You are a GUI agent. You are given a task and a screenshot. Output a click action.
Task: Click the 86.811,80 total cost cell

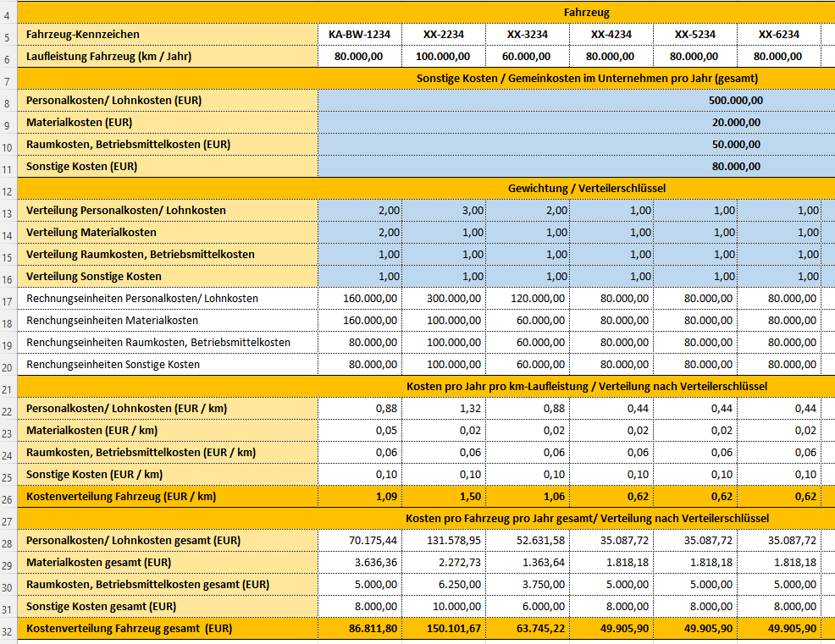point(359,629)
